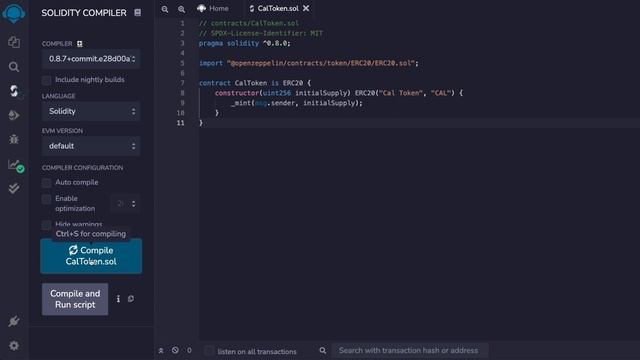This screenshot has width=640, height=360.
Task: Open the Plugin manager plug icon
Action: point(14,321)
